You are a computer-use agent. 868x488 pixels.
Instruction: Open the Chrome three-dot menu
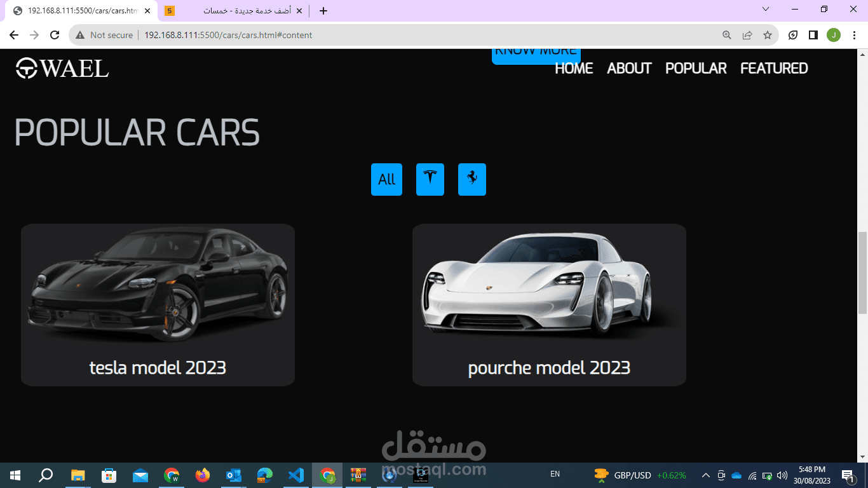pos(854,35)
